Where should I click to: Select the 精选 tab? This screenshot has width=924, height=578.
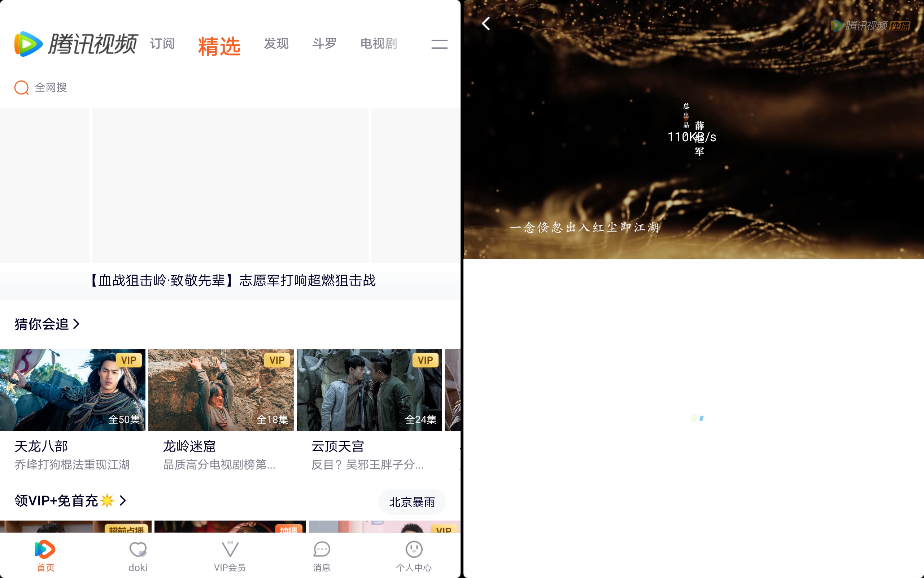[219, 46]
